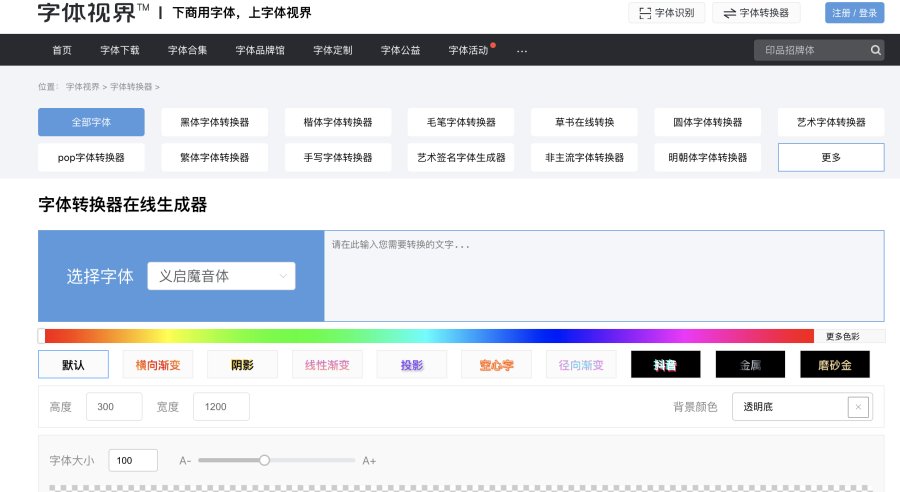The image size is (900, 492).
Task: Clear background color with the X icon
Action: (858, 407)
